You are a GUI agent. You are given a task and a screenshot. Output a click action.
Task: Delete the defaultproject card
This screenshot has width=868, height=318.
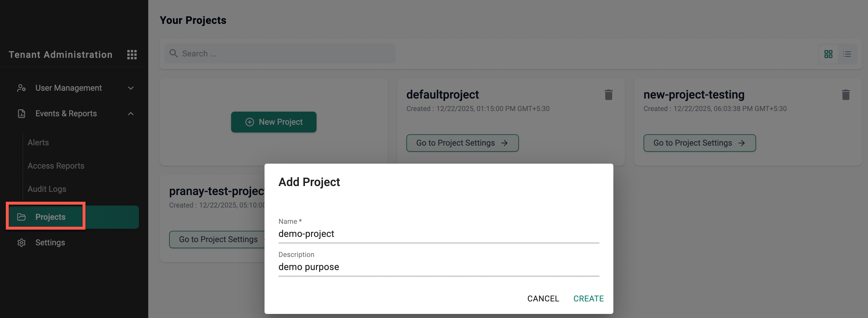click(x=608, y=95)
